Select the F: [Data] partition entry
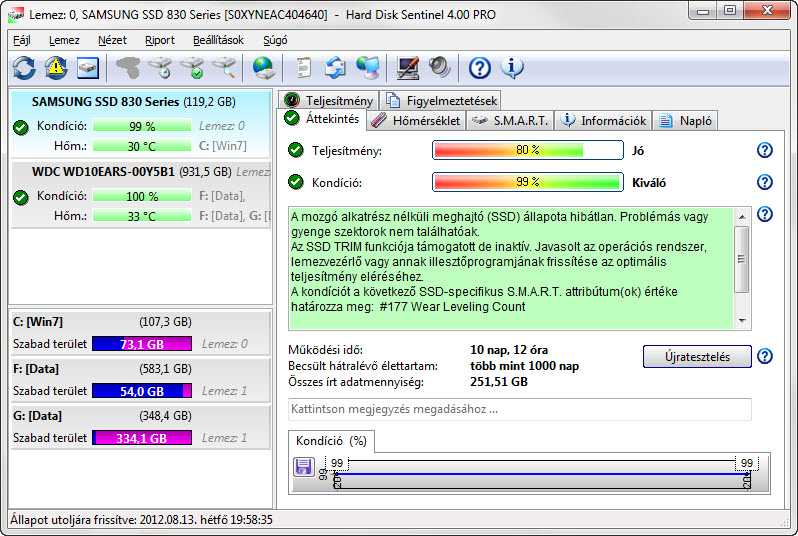 140,380
